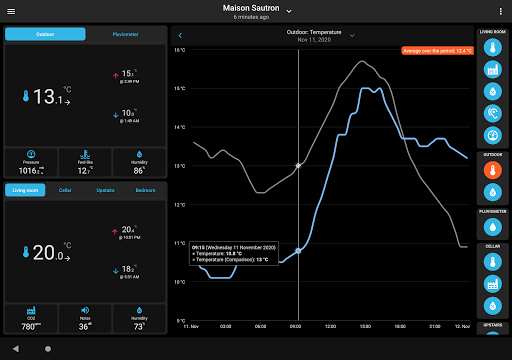Expand the Maison Sautron station dropdown
512x360 pixels.
point(289,11)
